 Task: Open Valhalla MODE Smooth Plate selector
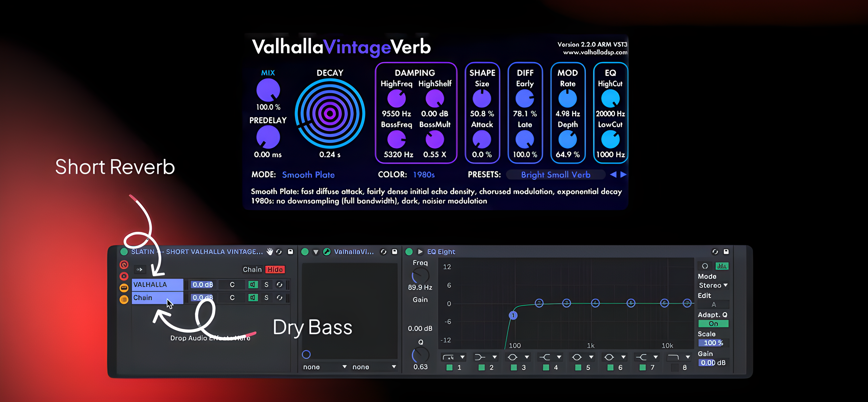click(x=308, y=175)
